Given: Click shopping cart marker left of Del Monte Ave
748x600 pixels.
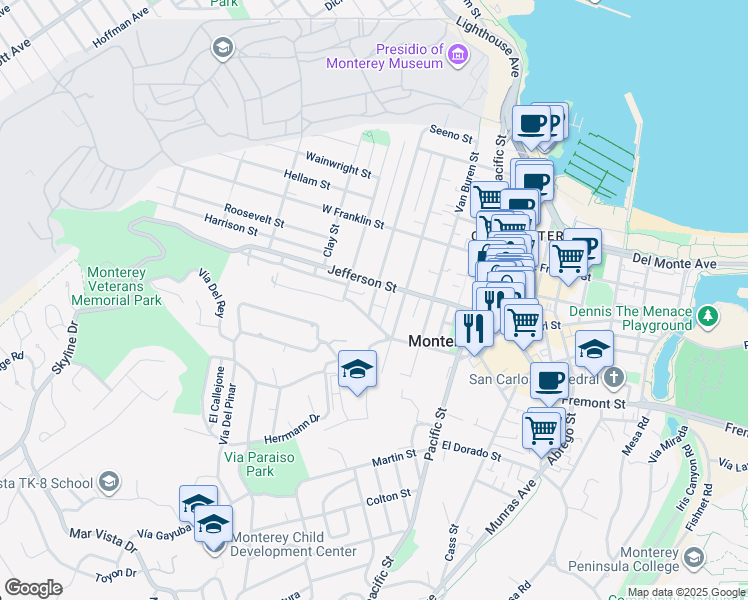Looking at the screenshot, I should (x=568, y=261).
